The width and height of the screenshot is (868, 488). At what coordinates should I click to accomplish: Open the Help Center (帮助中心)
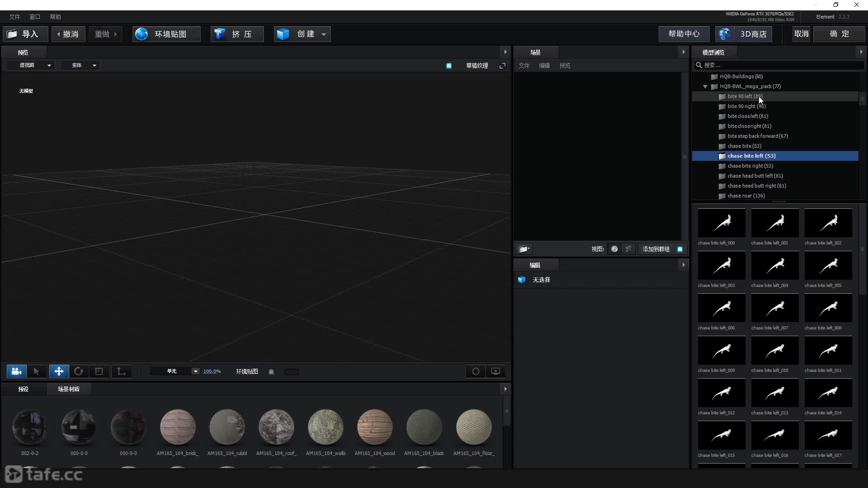(684, 34)
